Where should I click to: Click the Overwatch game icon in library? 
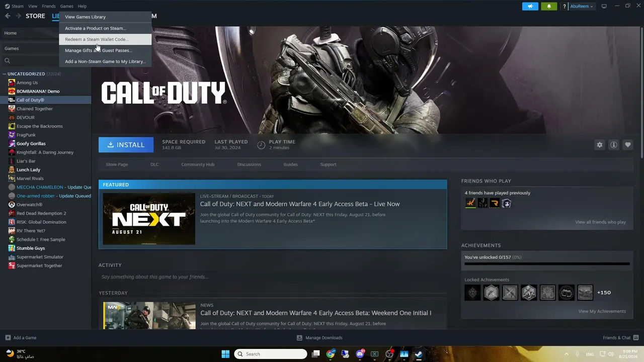pos(12,205)
